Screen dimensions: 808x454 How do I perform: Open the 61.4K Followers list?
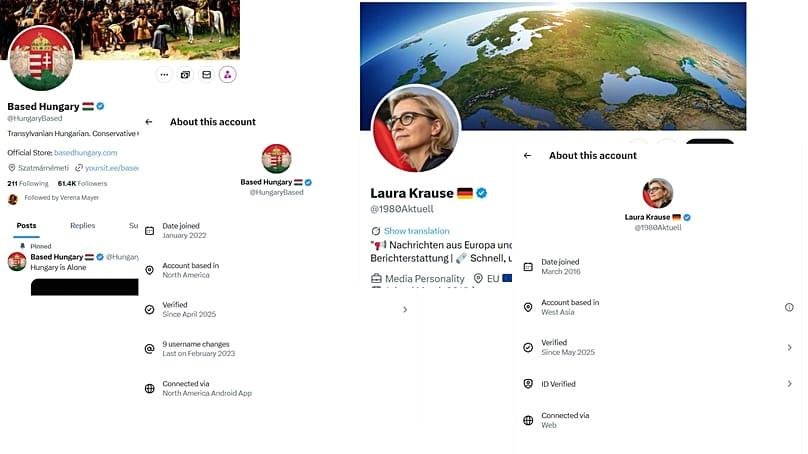click(x=82, y=184)
